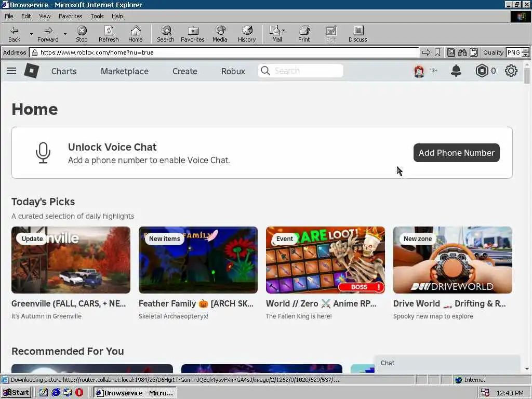Click the Browservice taskbar window button
532x399 pixels.
135,393
